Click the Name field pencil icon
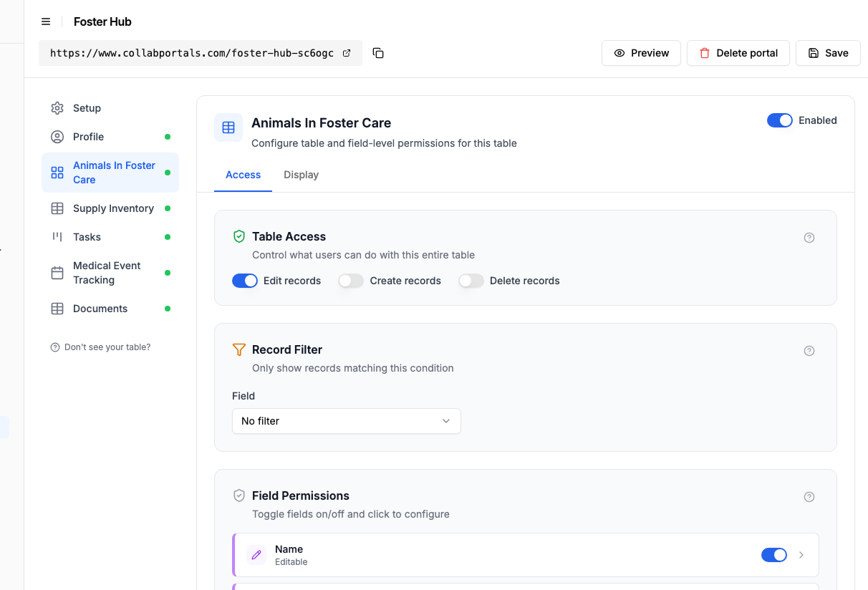The width and height of the screenshot is (868, 590). click(256, 555)
